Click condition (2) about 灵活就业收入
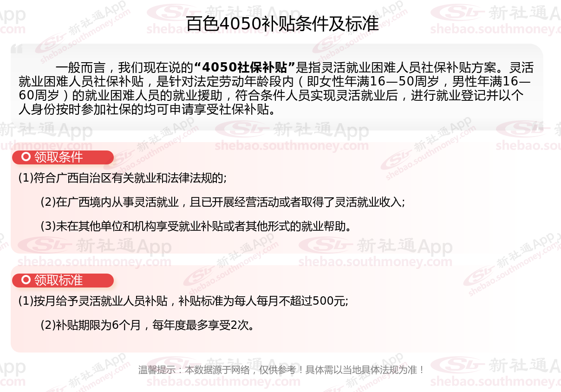 click(223, 202)
